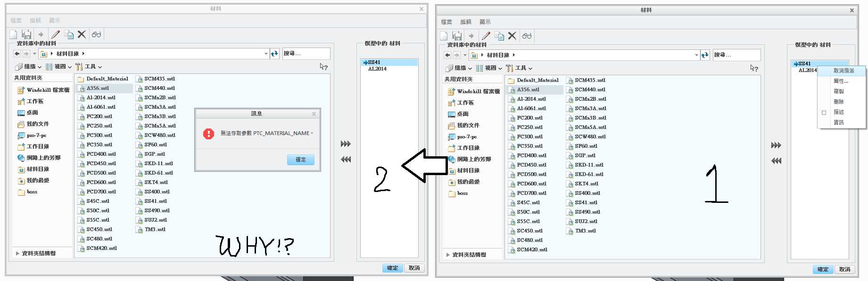Expand 資料夾結構樹 in right window
868x281 pixels.
coord(448,255)
